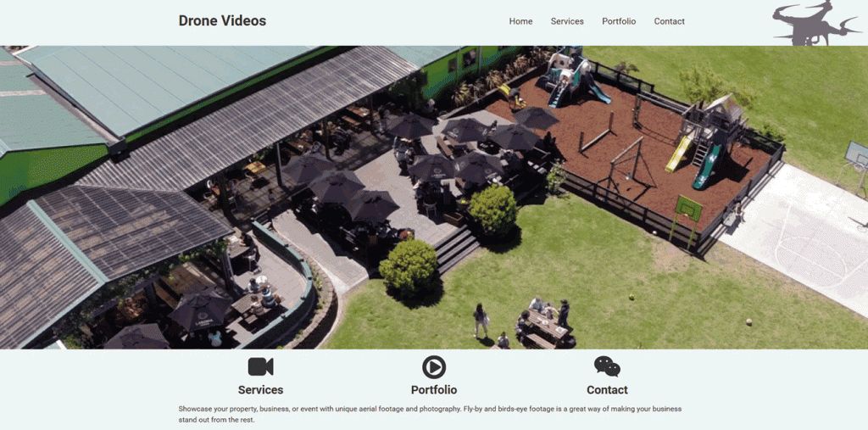The image size is (868, 430).
Task: Go to Services in the top navigation
Action: click(567, 21)
